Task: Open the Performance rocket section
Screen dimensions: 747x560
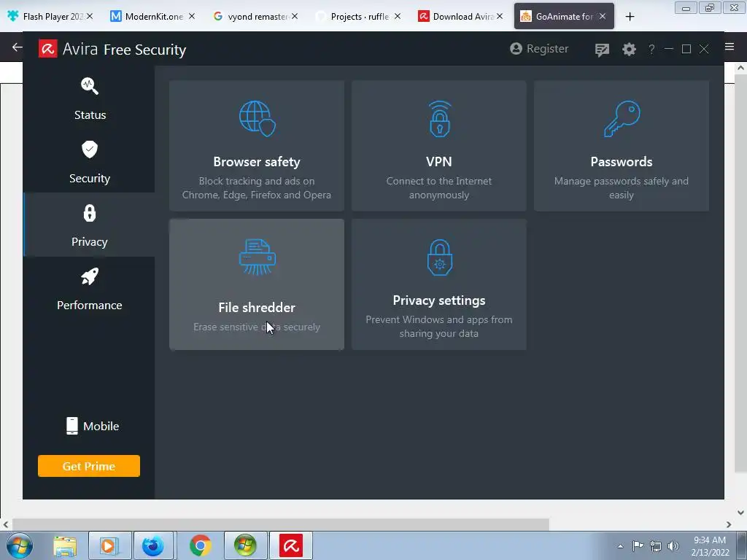Action: click(x=90, y=289)
